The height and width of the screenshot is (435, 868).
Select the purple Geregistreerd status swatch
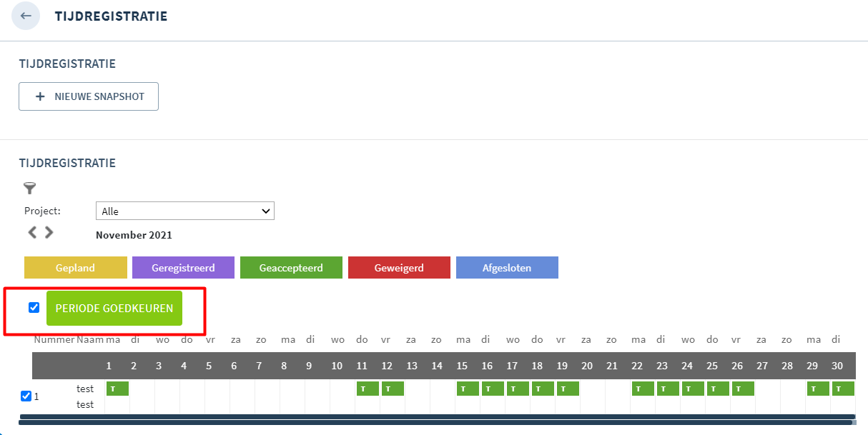pyautogui.click(x=183, y=268)
